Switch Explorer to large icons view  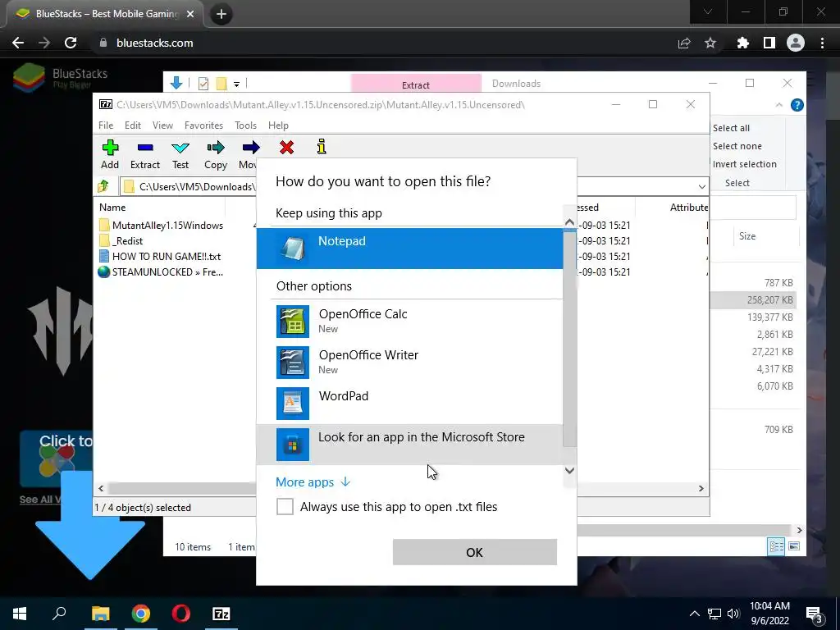click(794, 546)
